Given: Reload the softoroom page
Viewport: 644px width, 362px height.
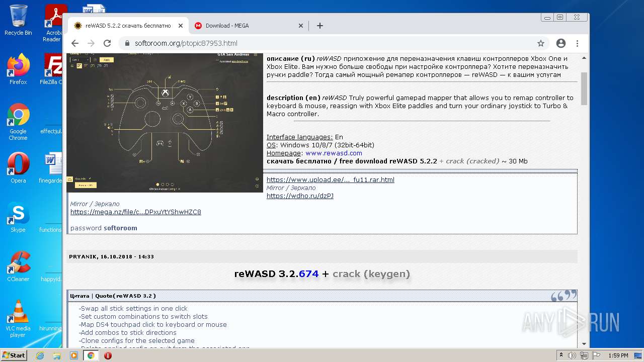Looking at the screenshot, I should pos(107,43).
